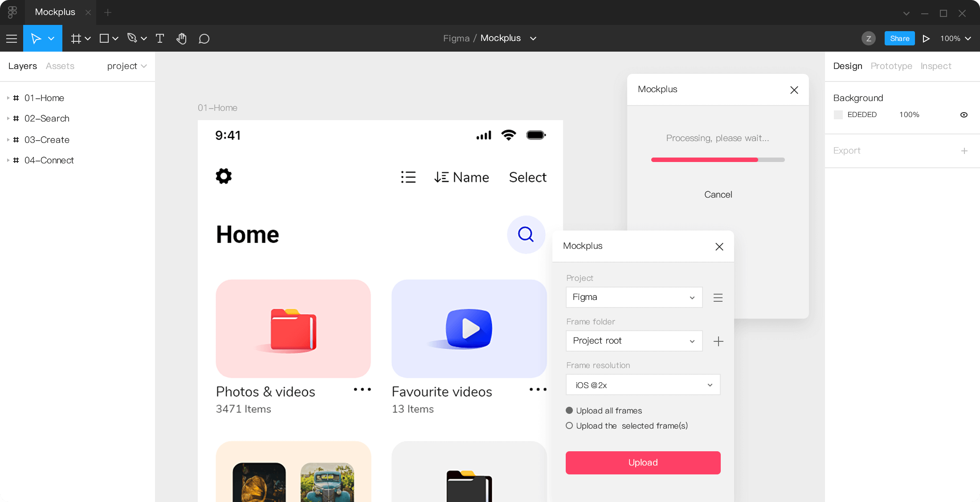This screenshot has width=980, height=502.
Task: Click the Frame tool icon
Action: click(76, 39)
